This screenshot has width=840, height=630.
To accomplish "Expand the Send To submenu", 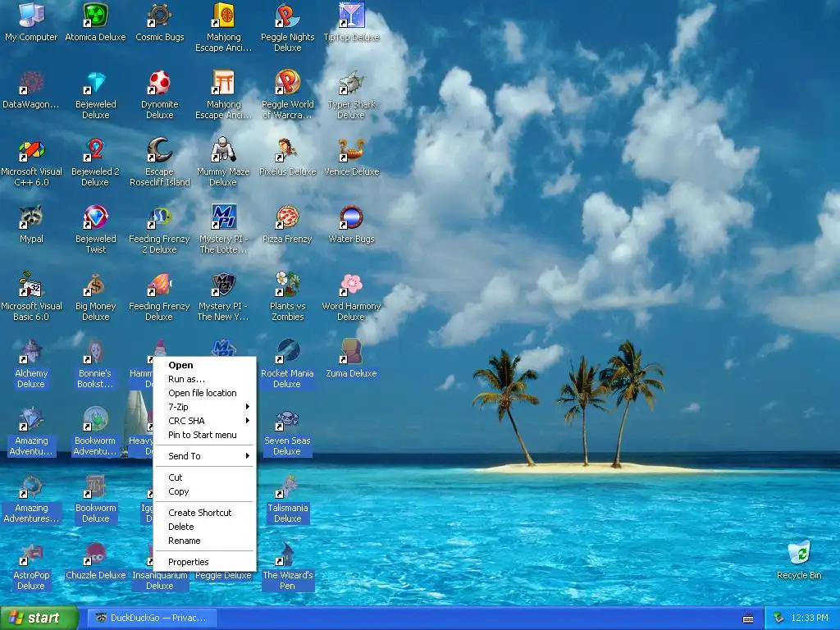I will (204, 456).
